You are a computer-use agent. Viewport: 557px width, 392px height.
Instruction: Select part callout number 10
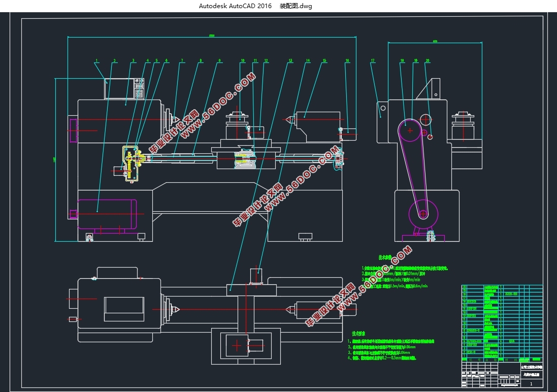(243, 60)
